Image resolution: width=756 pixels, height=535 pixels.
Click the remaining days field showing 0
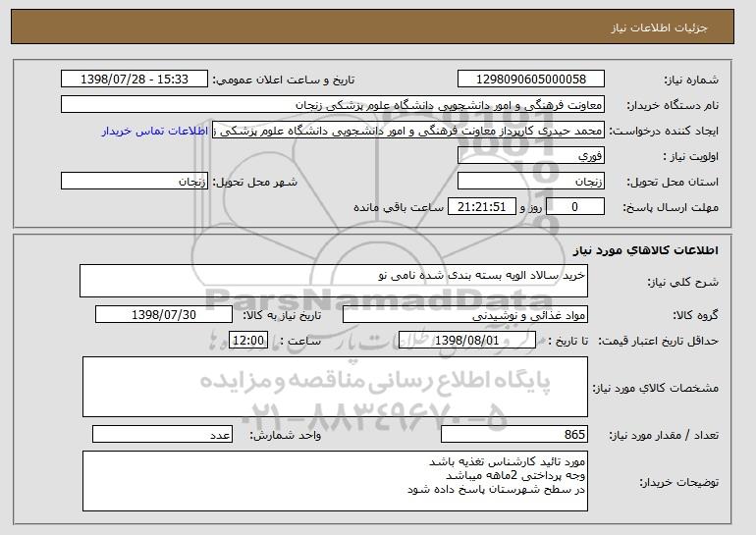click(x=574, y=207)
